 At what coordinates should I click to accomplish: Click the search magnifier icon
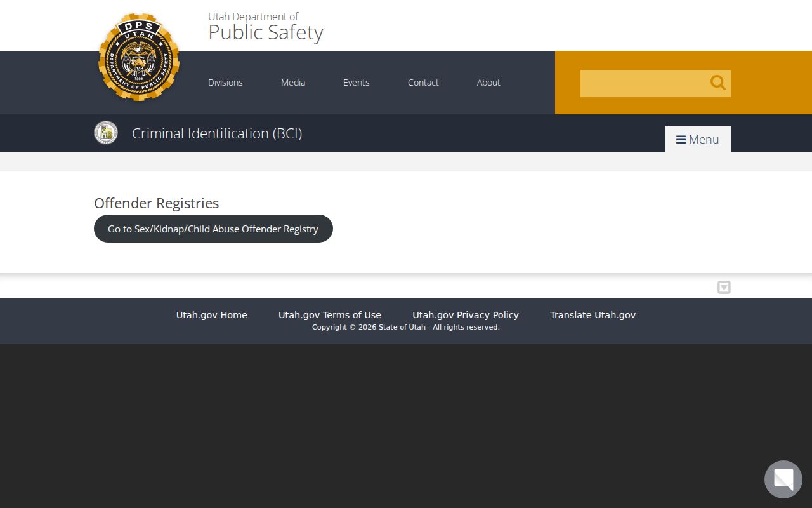pyautogui.click(x=717, y=83)
